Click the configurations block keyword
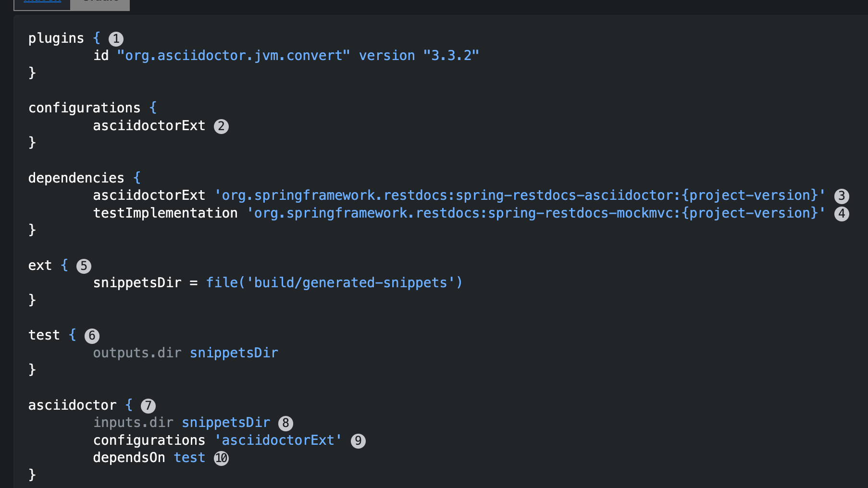 85,108
